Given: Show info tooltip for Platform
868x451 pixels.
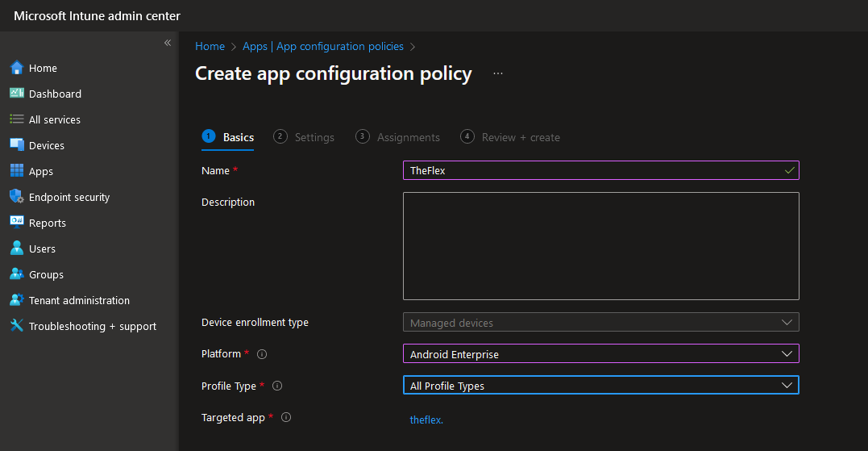Looking at the screenshot, I should tap(262, 354).
